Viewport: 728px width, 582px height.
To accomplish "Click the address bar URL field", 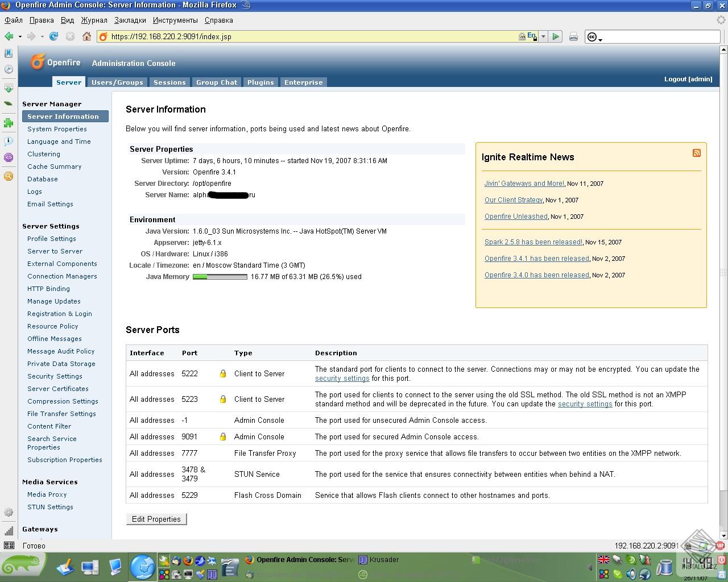I will (313, 36).
